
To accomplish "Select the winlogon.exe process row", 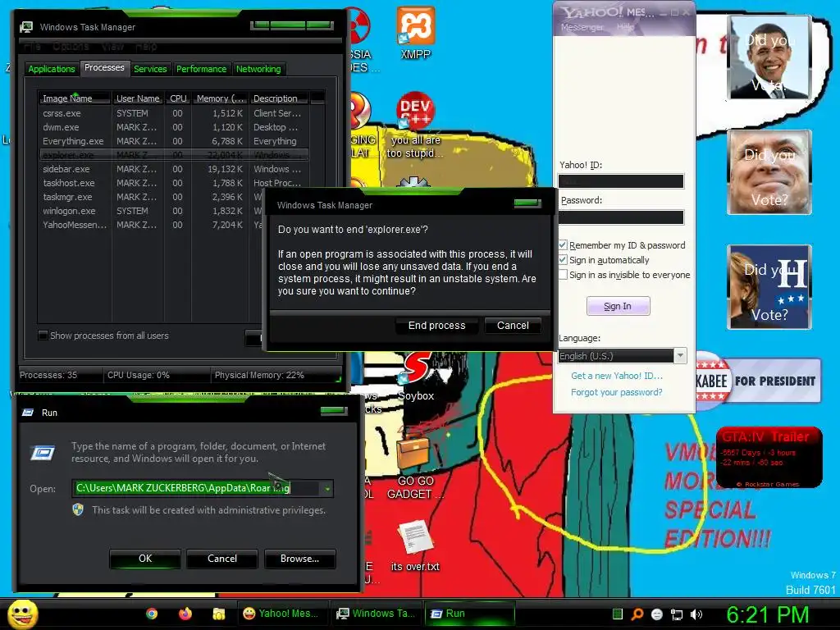I will coord(151,211).
